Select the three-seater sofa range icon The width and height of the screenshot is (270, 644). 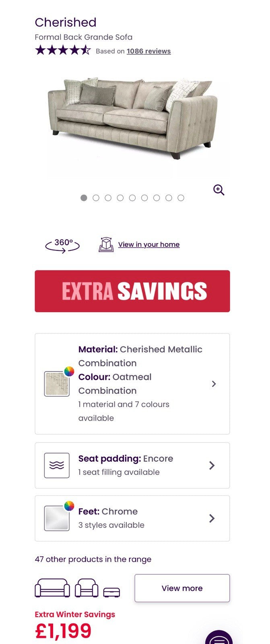52,588
